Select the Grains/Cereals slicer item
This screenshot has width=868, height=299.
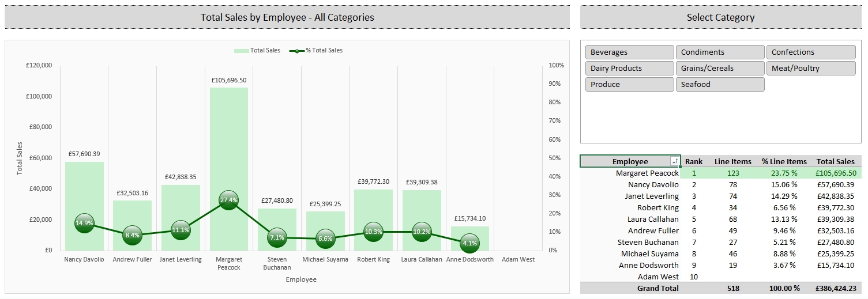coord(720,69)
